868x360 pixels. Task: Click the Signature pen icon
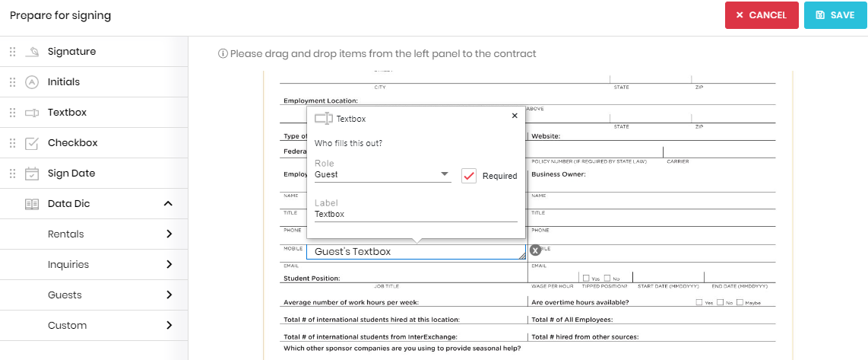[32, 52]
